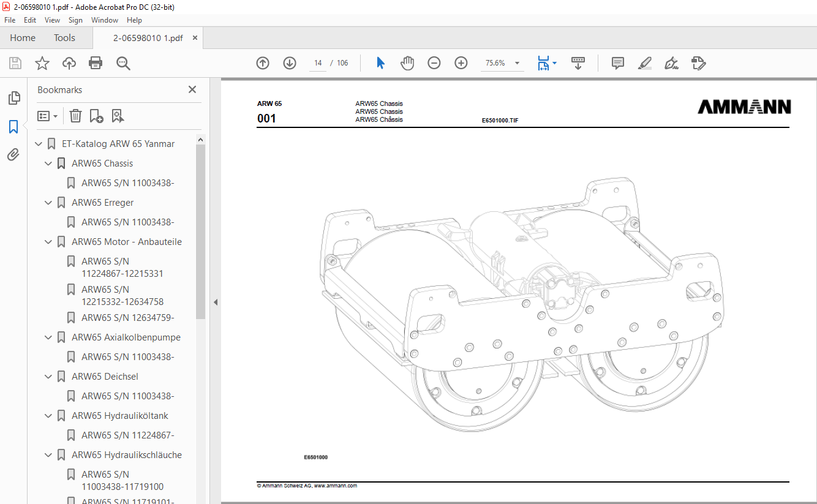817x504 pixels.
Task: Select ARW65 S/N 11224867- under Hydrauliköltank
Action: 128,435
